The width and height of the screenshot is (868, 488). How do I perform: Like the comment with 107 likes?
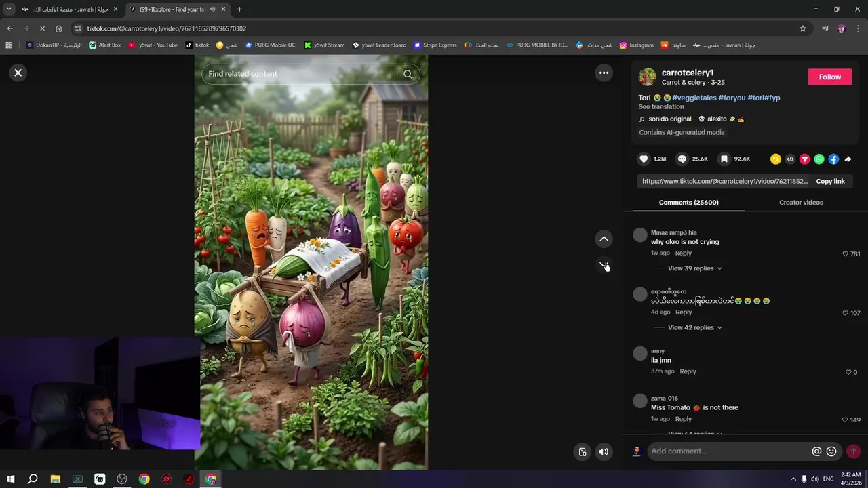coord(845,312)
